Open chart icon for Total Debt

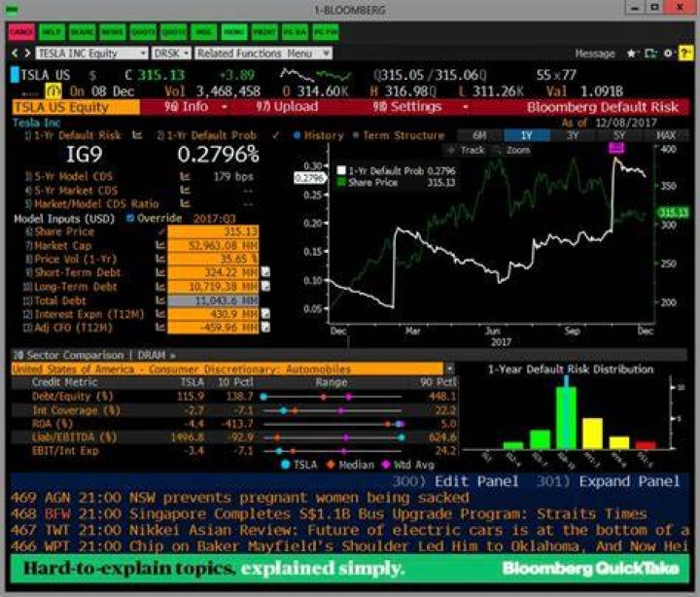(160, 300)
